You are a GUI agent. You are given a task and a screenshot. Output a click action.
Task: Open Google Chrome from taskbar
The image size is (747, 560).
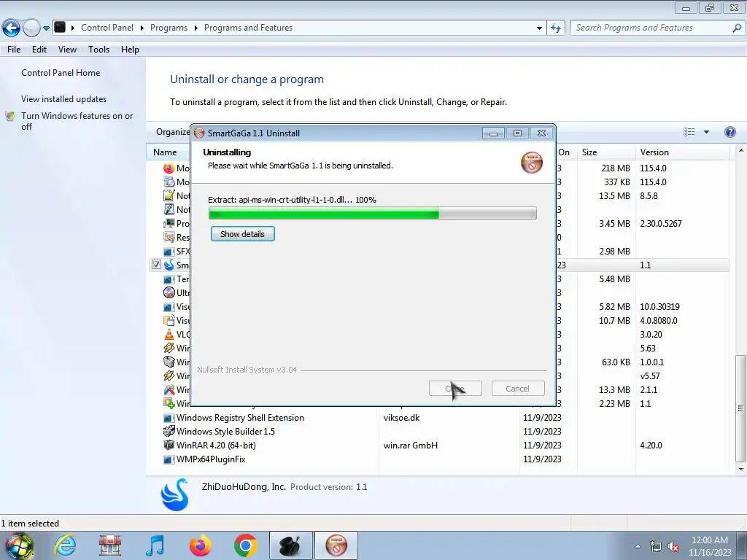(x=245, y=545)
